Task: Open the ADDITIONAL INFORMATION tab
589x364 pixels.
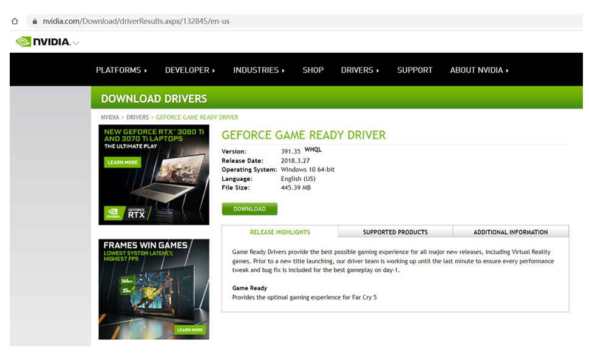Action: [x=511, y=232]
